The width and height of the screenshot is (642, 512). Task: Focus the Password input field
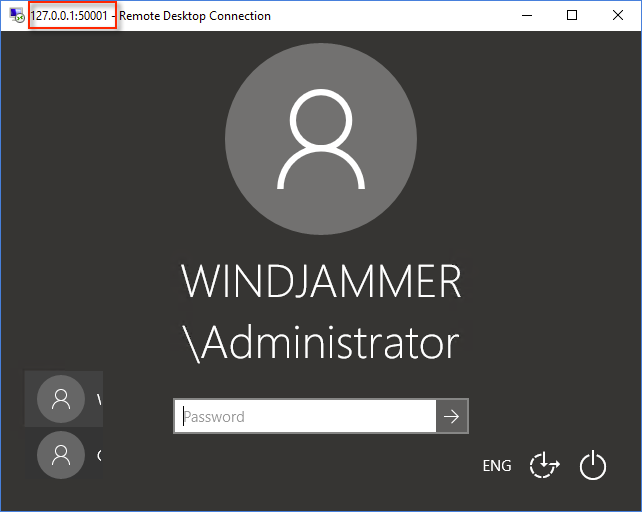[305, 417]
